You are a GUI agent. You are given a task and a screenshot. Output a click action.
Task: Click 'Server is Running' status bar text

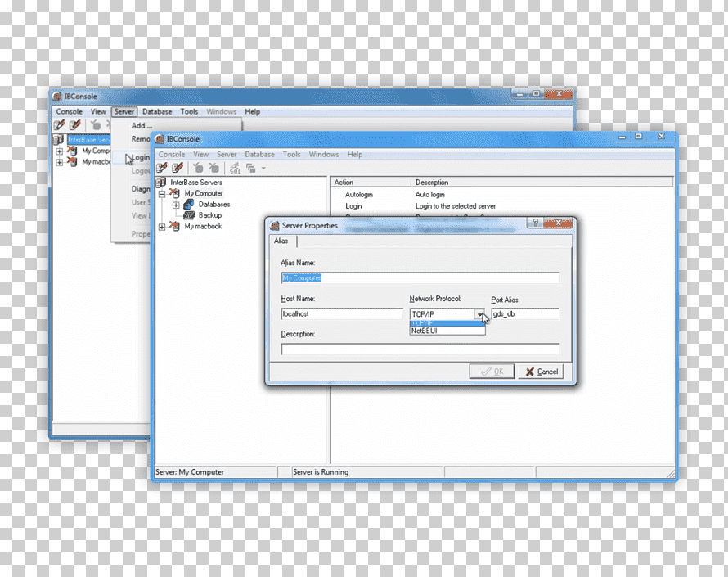point(321,472)
